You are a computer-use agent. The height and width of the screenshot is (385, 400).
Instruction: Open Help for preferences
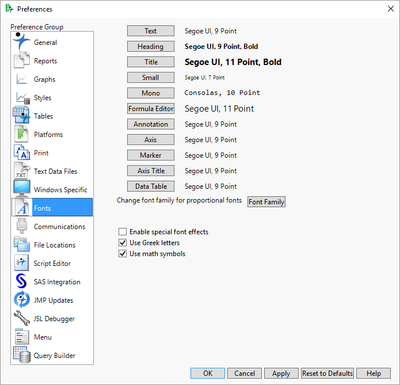point(374,373)
